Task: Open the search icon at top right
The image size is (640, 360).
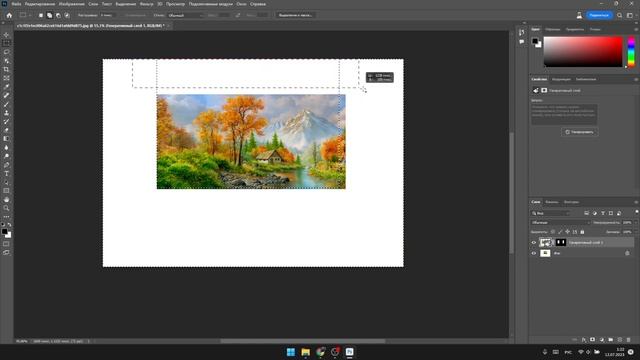Action: tap(620, 15)
